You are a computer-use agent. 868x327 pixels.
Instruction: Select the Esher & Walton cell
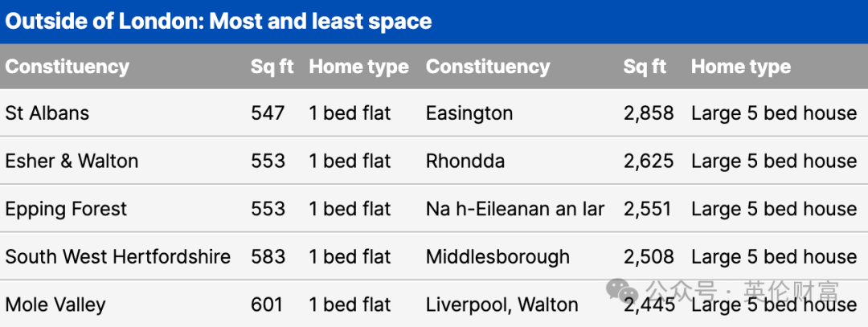point(72,161)
